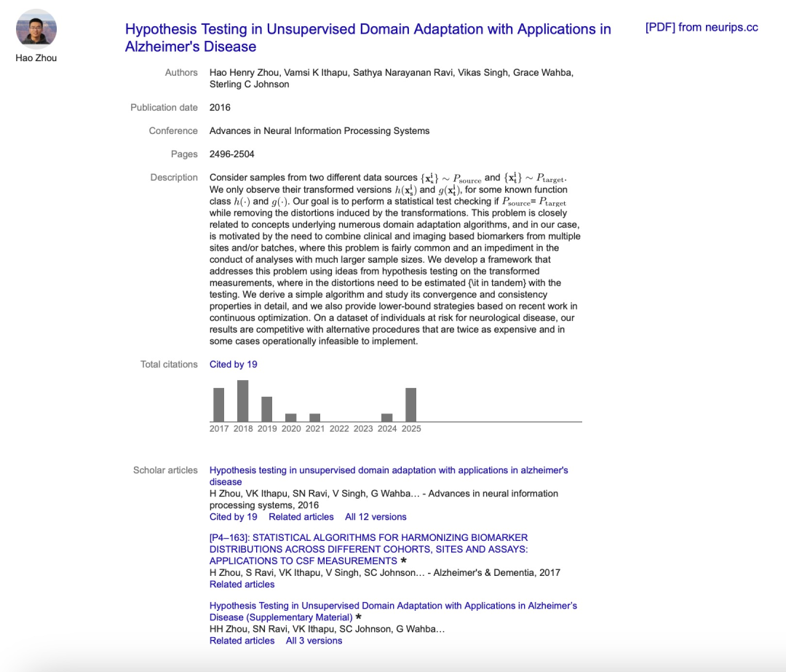Show All 3 versions of supplementary material
Viewport: 786px width, 672px height.
point(314,641)
